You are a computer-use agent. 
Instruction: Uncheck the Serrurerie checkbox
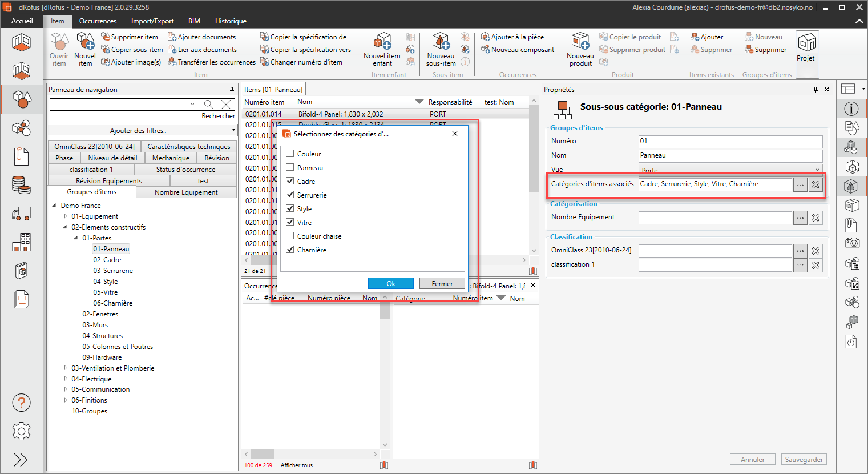290,195
